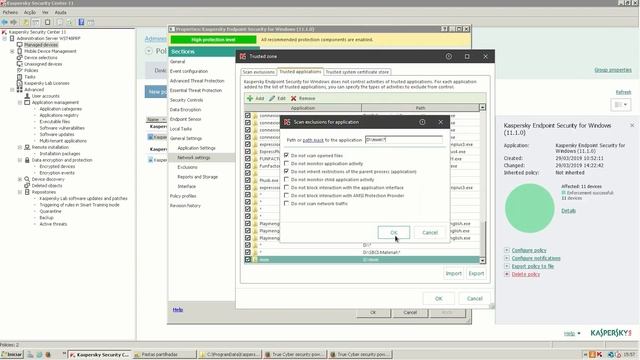Click the Import button in Trusted zone
The height and width of the screenshot is (360, 640).
point(453,273)
